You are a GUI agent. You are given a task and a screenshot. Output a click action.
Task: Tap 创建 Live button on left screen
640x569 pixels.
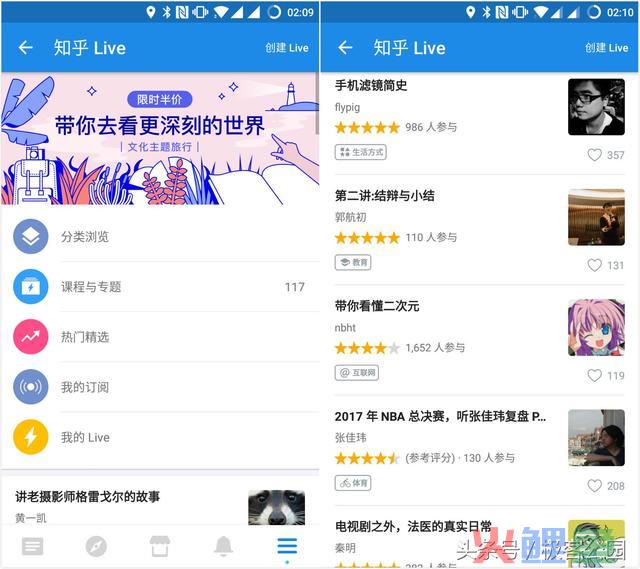[x=287, y=48]
